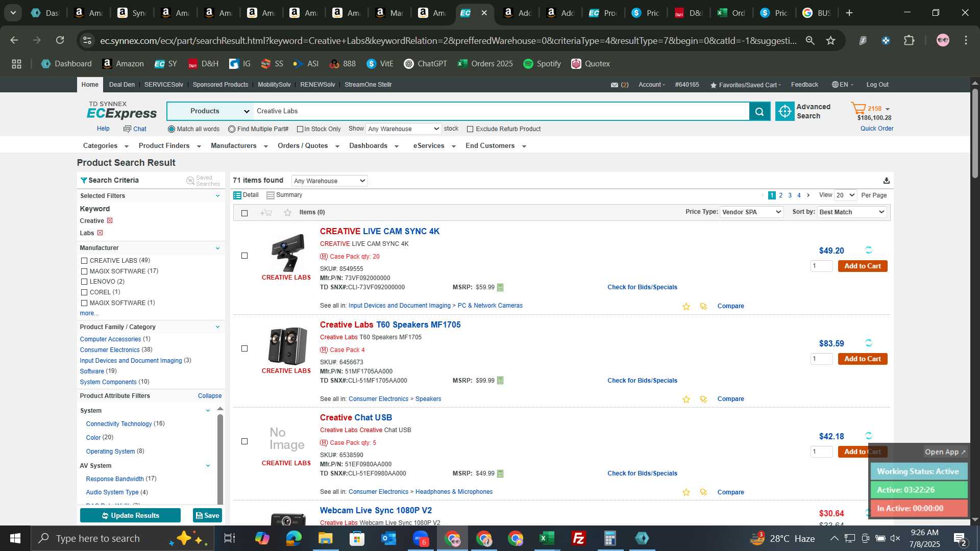Click quantity field for T60 Speakers
The image size is (980, 551).
click(821, 359)
